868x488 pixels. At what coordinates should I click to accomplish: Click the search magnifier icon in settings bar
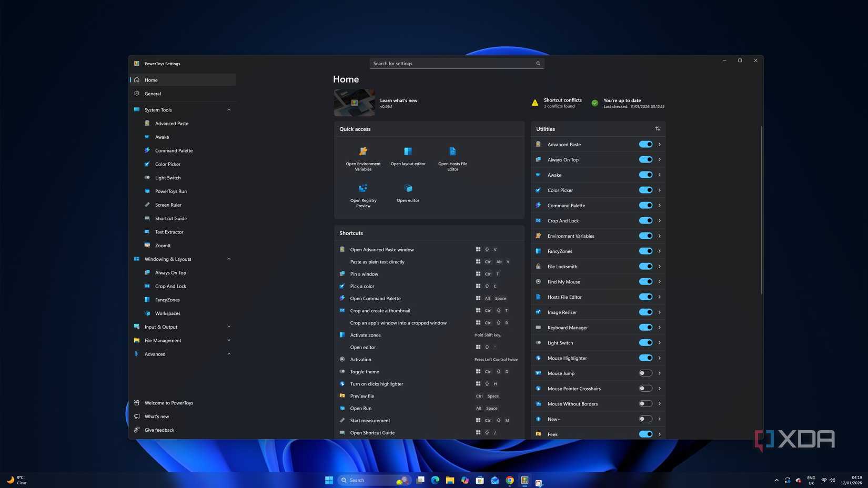pyautogui.click(x=538, y=64)
